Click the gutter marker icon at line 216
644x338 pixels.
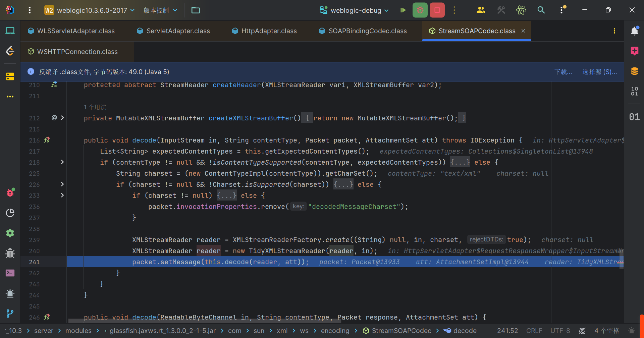[47, 140]
